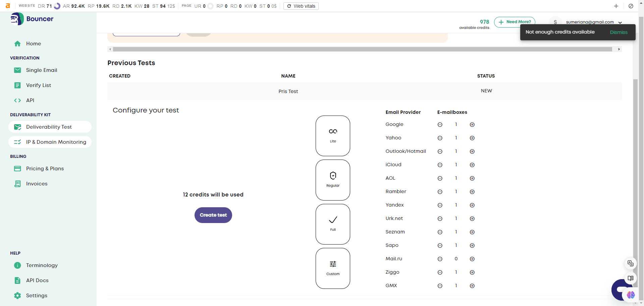Select the Full test preset
Image resolution: width=644 pixels, height=306 pixels.
pyautogui.click(x=333, y=224)
